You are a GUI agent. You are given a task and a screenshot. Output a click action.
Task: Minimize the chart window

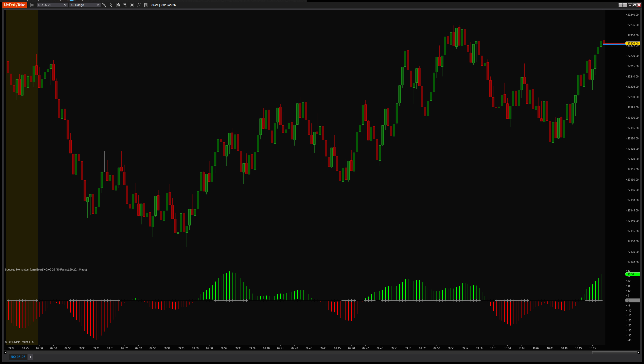tap(630, 5)
